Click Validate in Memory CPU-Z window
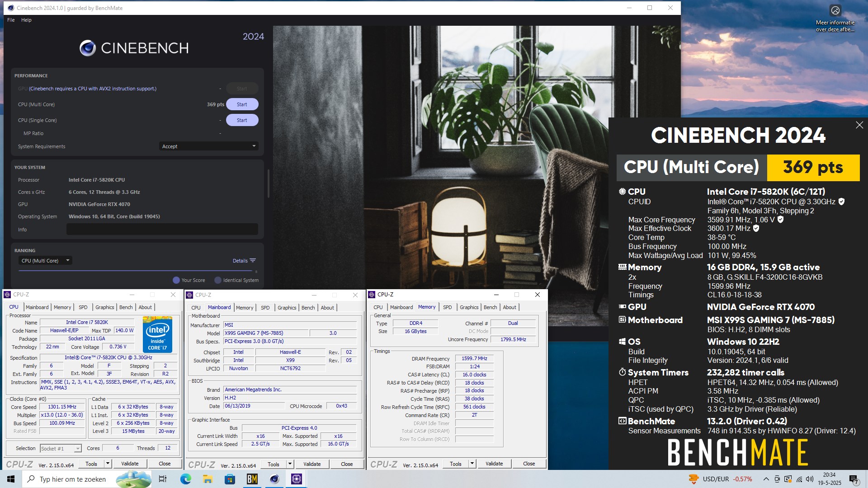 (x=494, y=464)
